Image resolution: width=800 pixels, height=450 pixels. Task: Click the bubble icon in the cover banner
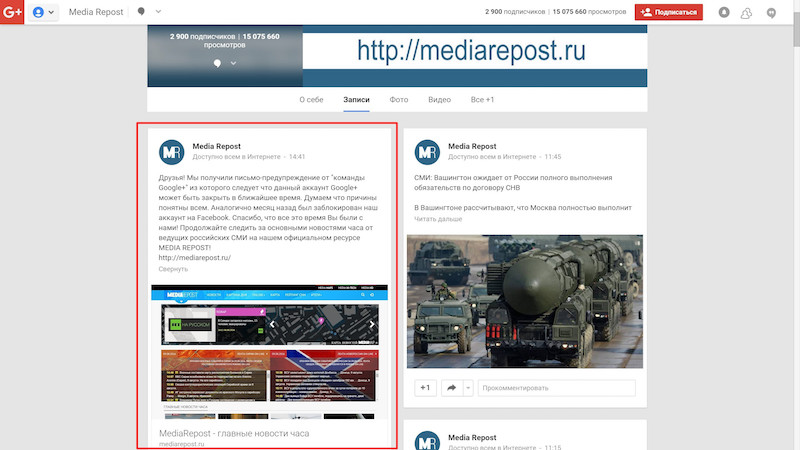(217, 63)
